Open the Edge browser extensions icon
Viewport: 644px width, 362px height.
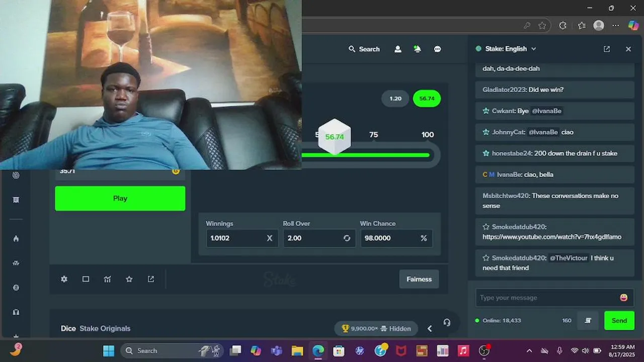[562, 25]
